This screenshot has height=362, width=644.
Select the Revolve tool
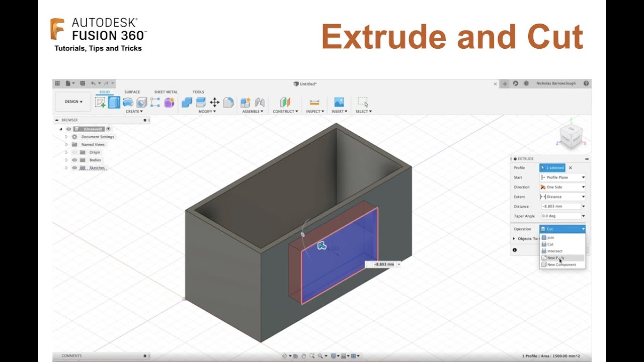coord(128,103)
